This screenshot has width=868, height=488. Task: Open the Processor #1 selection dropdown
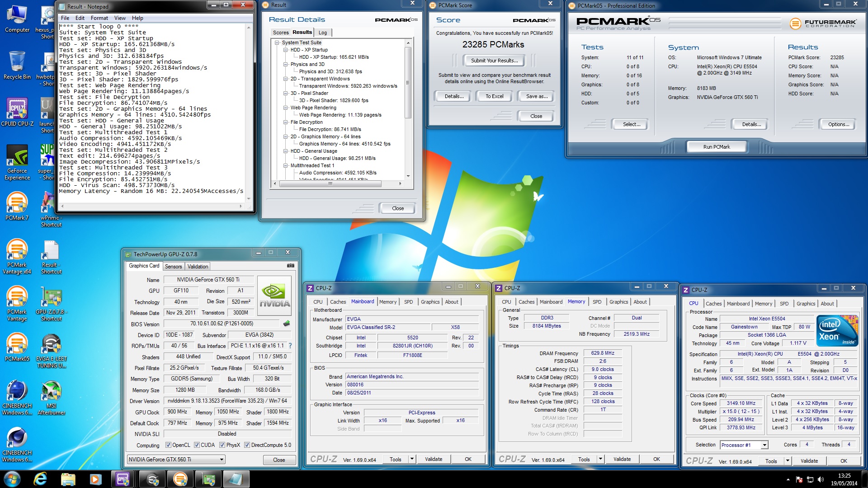tap(744, 445)
